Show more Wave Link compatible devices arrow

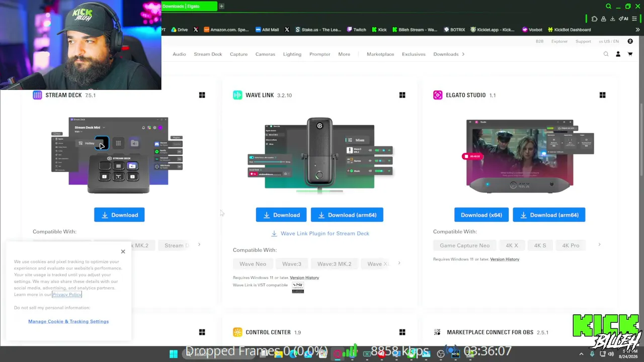click(399, 263)
